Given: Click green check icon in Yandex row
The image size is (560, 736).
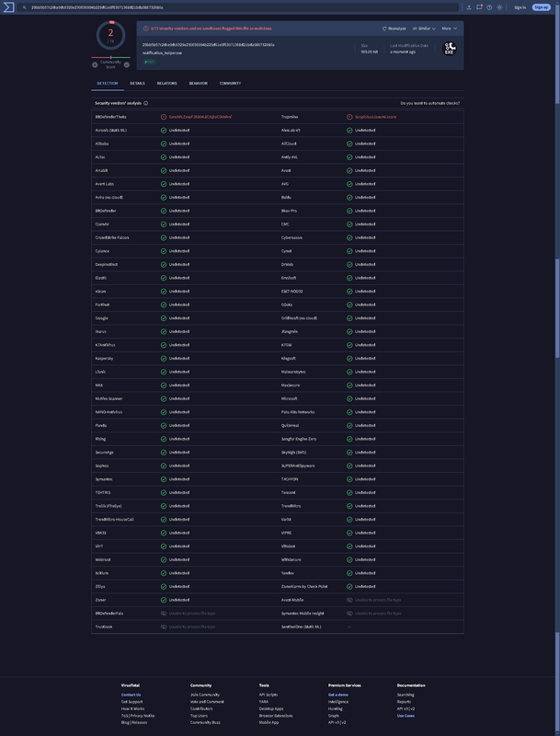Looking at the screenshot, I should tap(349, 573).
